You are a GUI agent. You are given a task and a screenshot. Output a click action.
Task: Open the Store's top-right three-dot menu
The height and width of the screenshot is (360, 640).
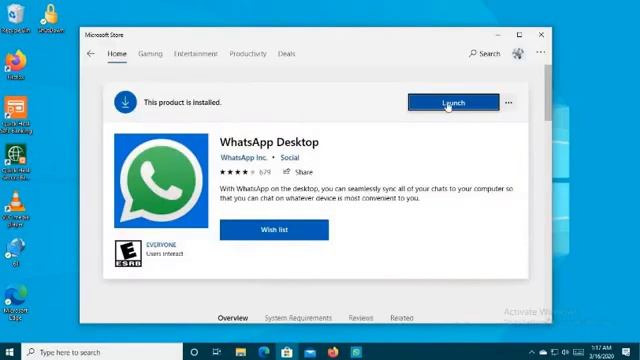[540, 53]
